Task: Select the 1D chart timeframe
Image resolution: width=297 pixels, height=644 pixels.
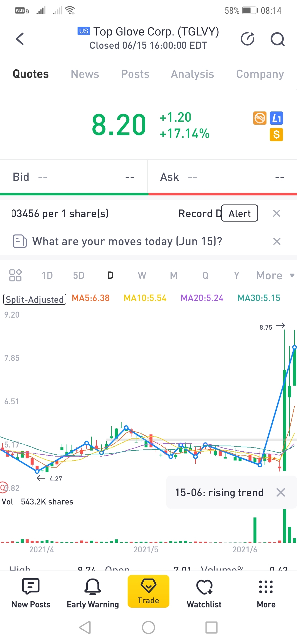Action: click(47, 275)
